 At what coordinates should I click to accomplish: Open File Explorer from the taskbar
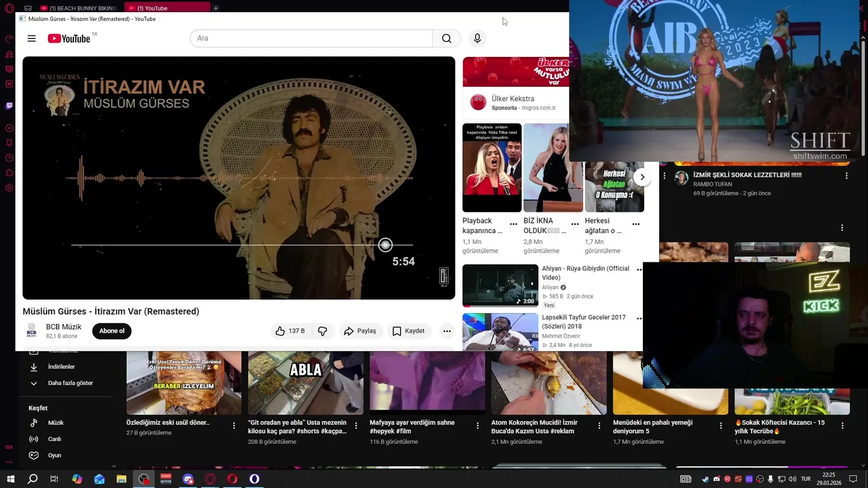pos(121,479)
